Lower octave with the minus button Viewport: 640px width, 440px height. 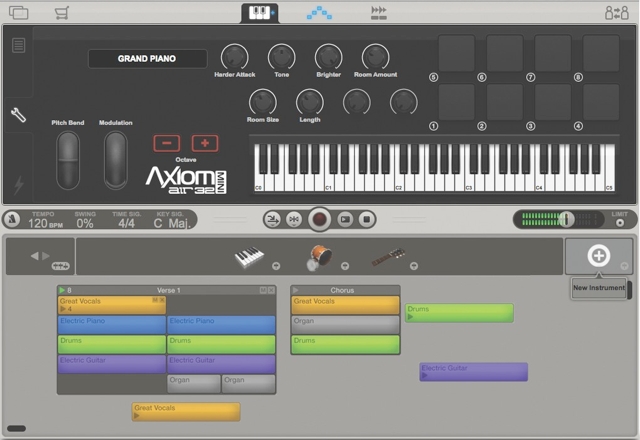pyautogui.click(x=166, y=143)
